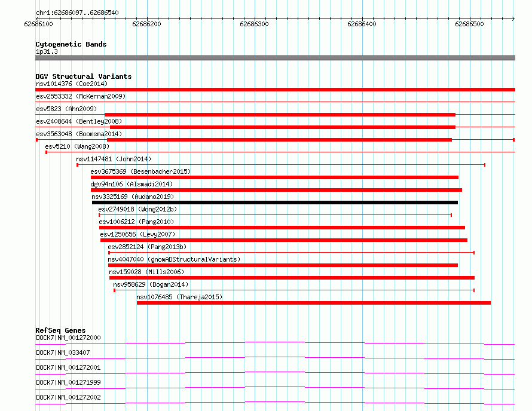This screenshot has height=411, width=532.
Task: Click the nsv4047040 (gnomADStructuralVariants) label
Action: 174,259
